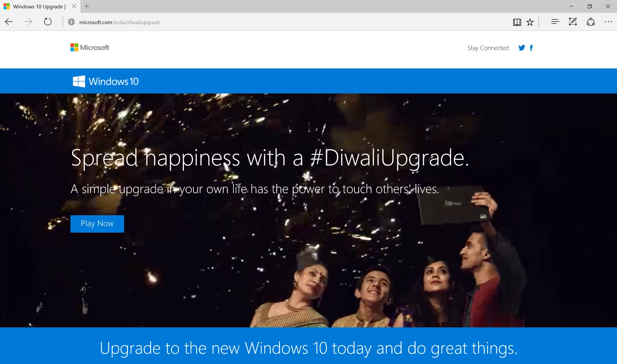Click the Play Now button
617x364 pixels.
click(97, 224)
